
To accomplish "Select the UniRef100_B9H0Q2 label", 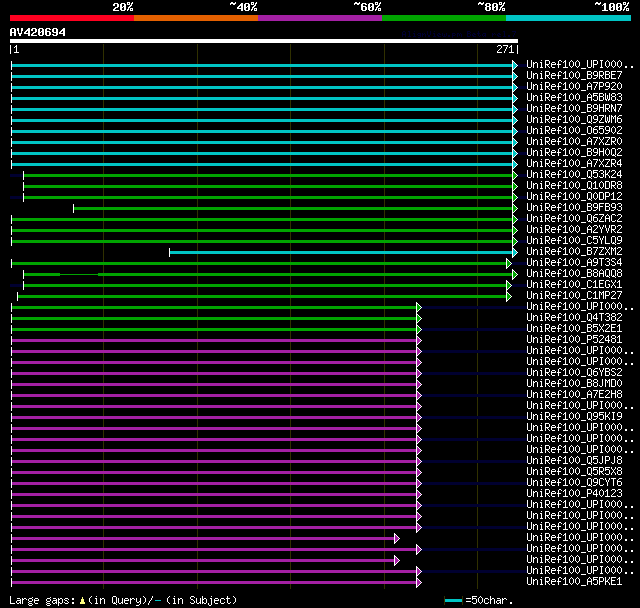I will click(574, 153).
